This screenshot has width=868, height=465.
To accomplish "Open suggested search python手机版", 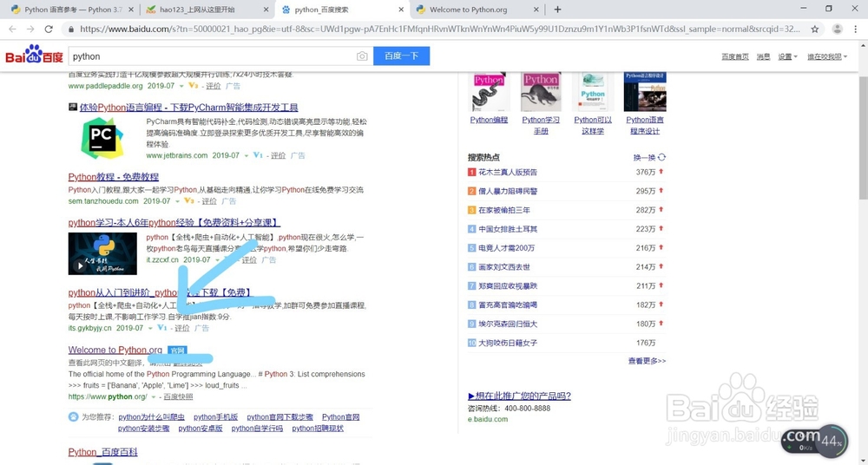I will point(215,416).
